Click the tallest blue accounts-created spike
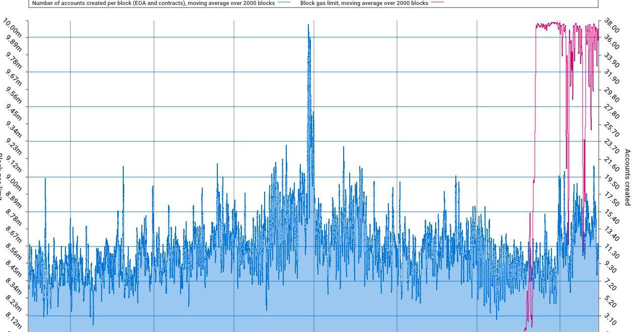This screenshot has width=644, height=332. coord(308,26)
